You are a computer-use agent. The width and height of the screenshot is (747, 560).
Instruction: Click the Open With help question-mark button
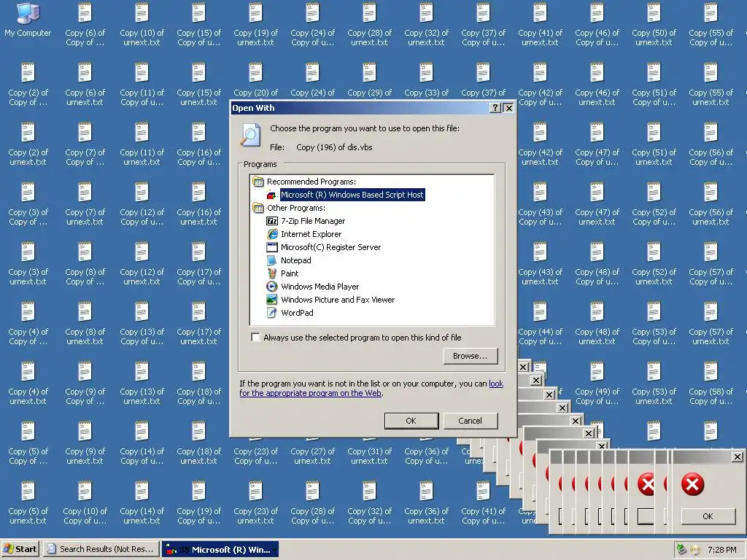pos(495,108)
